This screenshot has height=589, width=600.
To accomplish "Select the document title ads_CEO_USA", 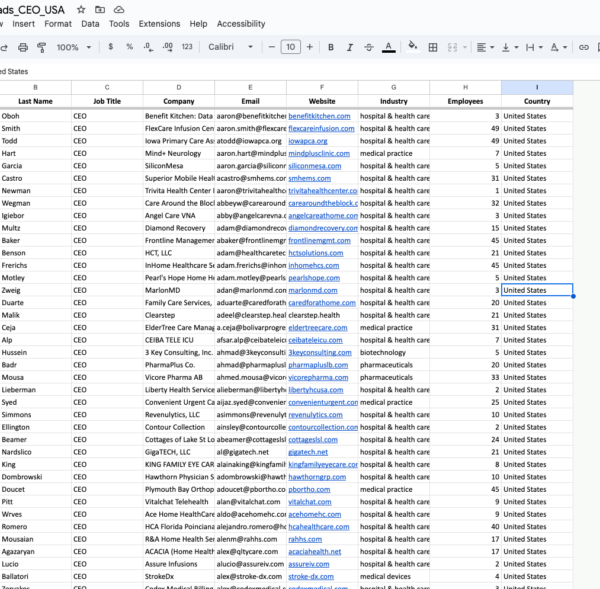I will 33,10.
